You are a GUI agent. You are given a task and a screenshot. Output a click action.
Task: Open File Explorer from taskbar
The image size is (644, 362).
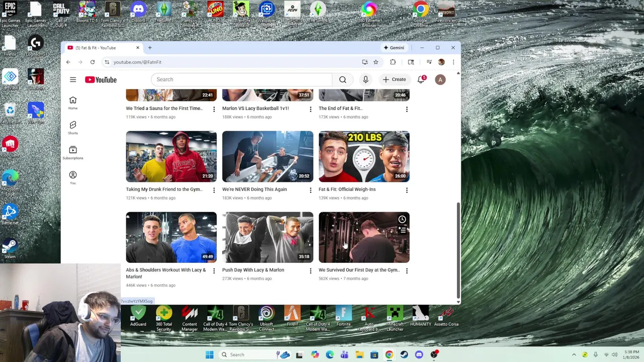click(x=359, y=354)
